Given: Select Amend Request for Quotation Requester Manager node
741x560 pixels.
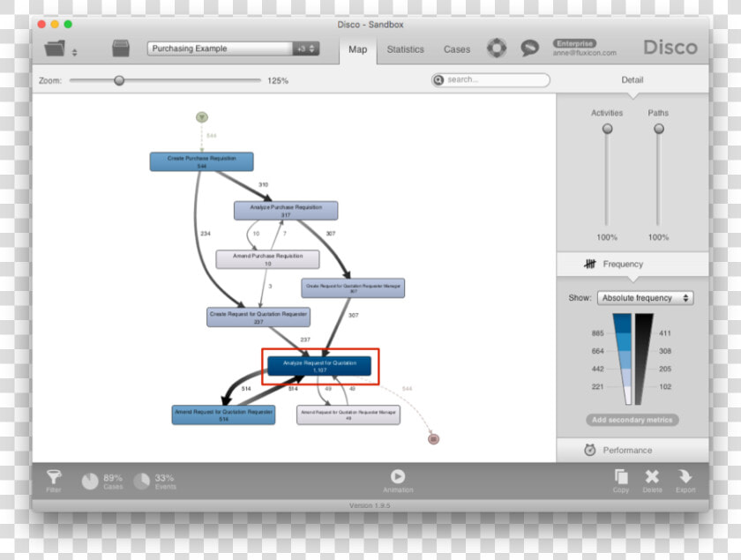Looking at the screenshot, I should tap(348, 414).
